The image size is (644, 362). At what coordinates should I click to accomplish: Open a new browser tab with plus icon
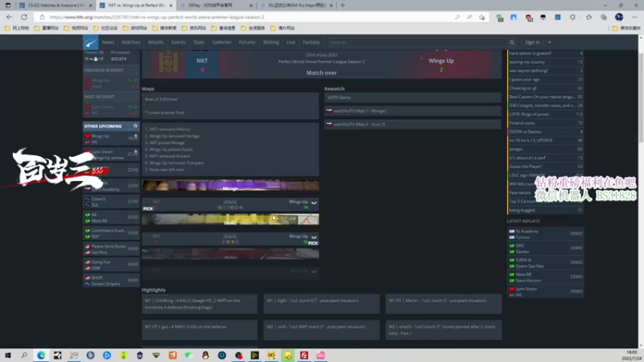[x=343, y=6]
